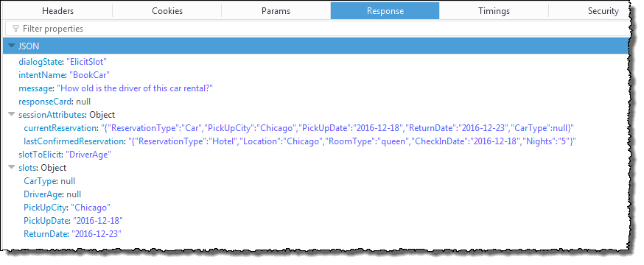Click the lastConfirmedReservation JSON string value
The height and width of the screenshot is (265, 644).
pos(352,141)
